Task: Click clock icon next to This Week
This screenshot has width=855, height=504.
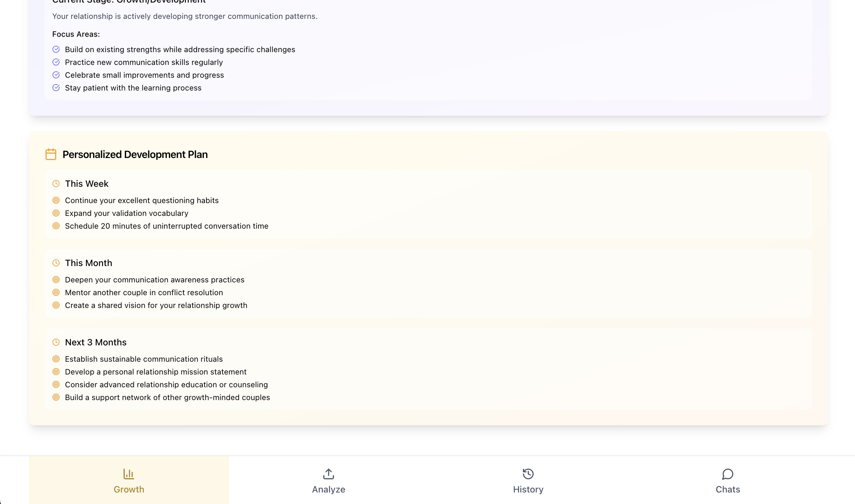Action: pos(56,184)
